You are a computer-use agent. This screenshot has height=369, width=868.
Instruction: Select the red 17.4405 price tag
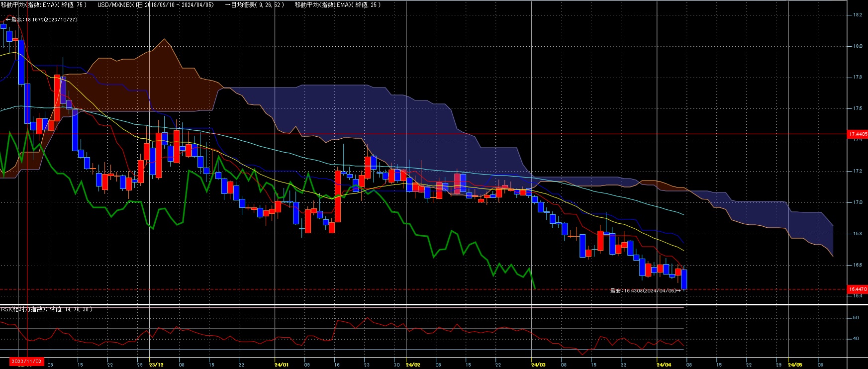pos(858,134)
